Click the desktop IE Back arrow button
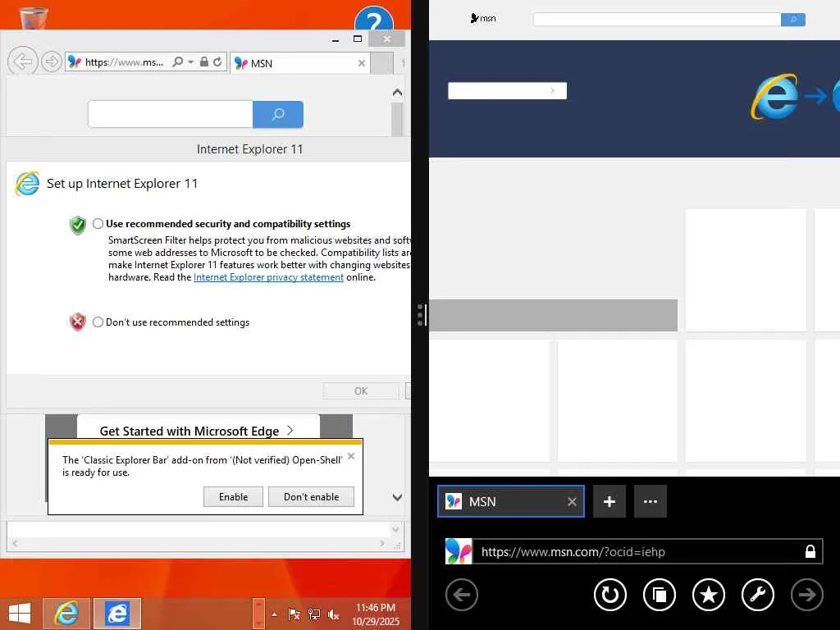This screenshot has height=630, width=840. 22,62
